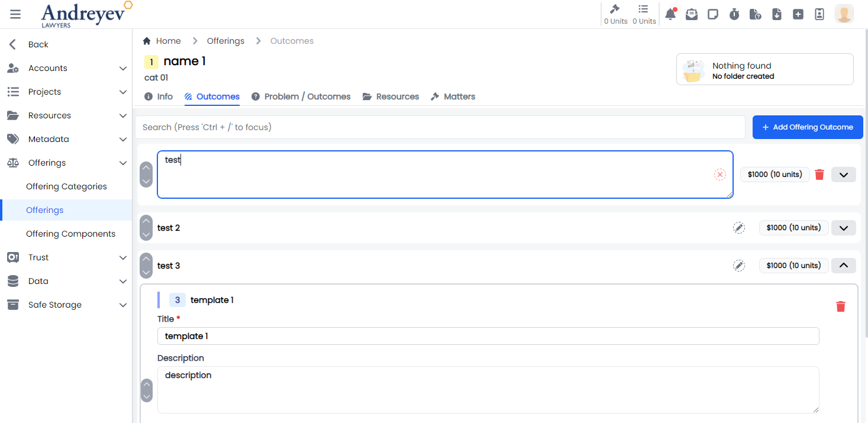
Task: Toggle the hamburger sidebar menu
Action: click(15, 14)
